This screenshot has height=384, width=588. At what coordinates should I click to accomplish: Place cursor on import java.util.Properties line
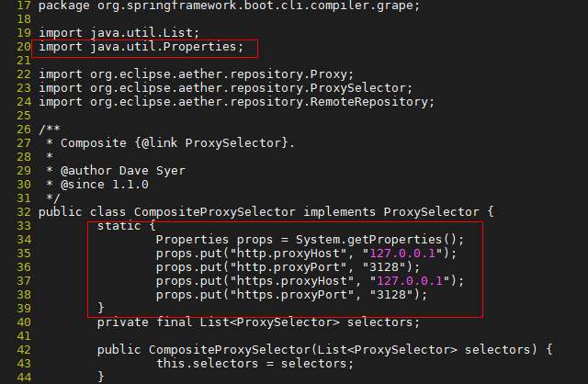coord(141,47)
